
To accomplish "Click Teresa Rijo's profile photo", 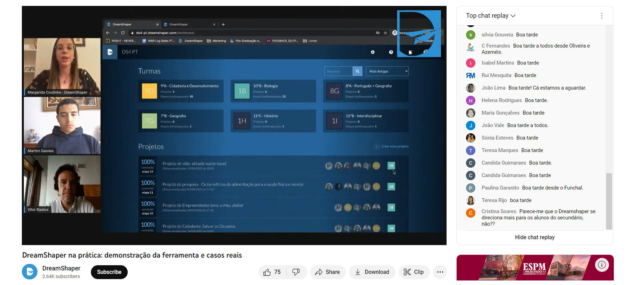I will coord(471,200).
